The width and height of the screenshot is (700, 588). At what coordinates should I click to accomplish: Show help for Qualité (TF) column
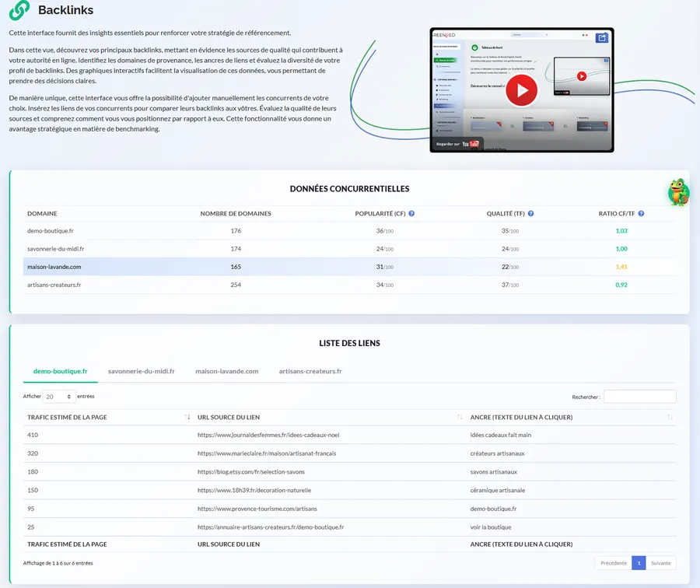[x=530, y=213]
